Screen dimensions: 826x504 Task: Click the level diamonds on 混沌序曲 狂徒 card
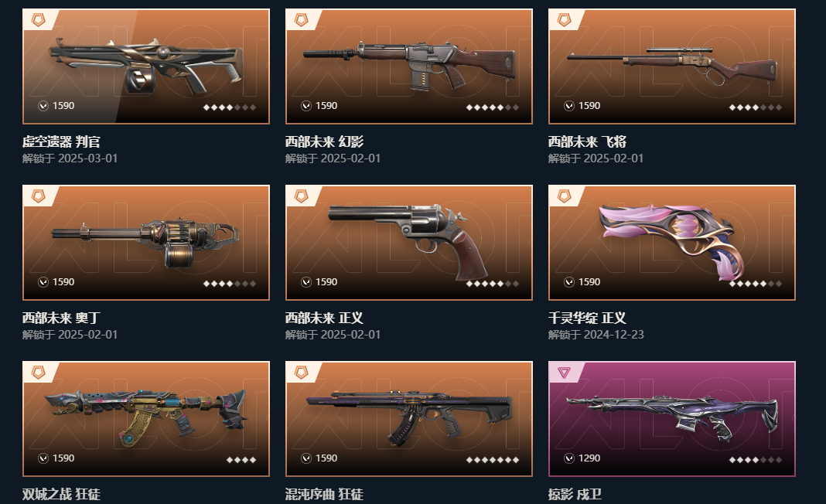click(493, 460)
